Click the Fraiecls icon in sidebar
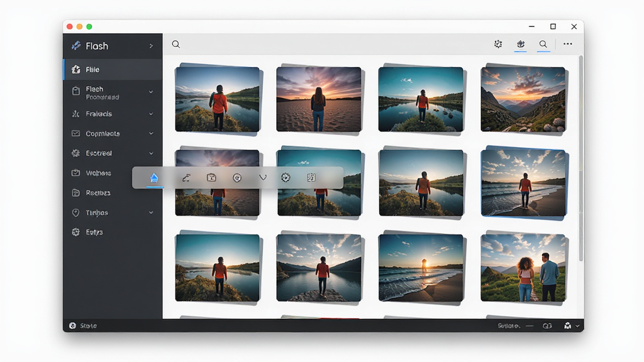The width and height of the screenshot is (644, 362). pos(76,114)
